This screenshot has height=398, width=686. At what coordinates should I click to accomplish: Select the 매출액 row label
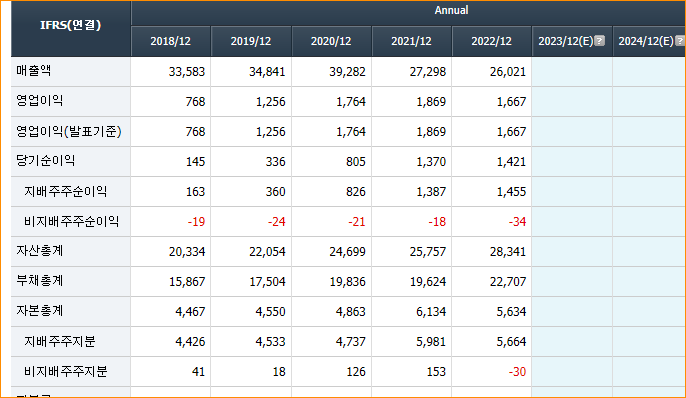tap(34, 70)
